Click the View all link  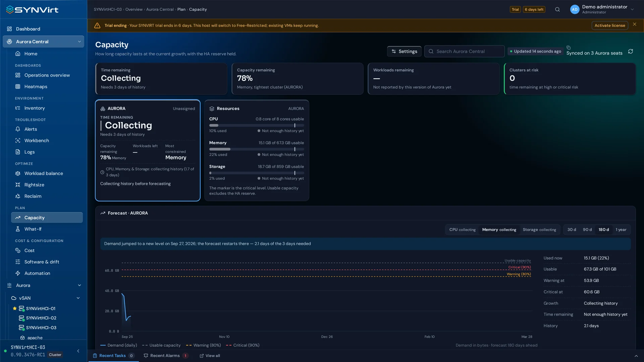(210, 356)
